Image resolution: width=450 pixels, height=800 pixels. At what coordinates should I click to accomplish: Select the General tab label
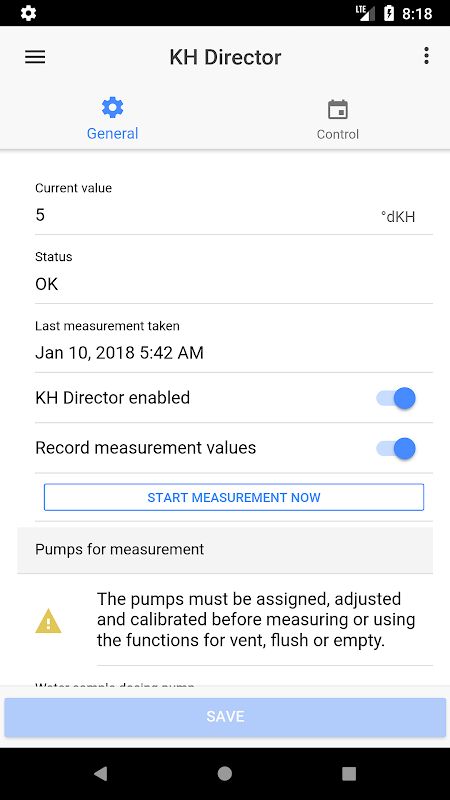(x=112, y=134)
